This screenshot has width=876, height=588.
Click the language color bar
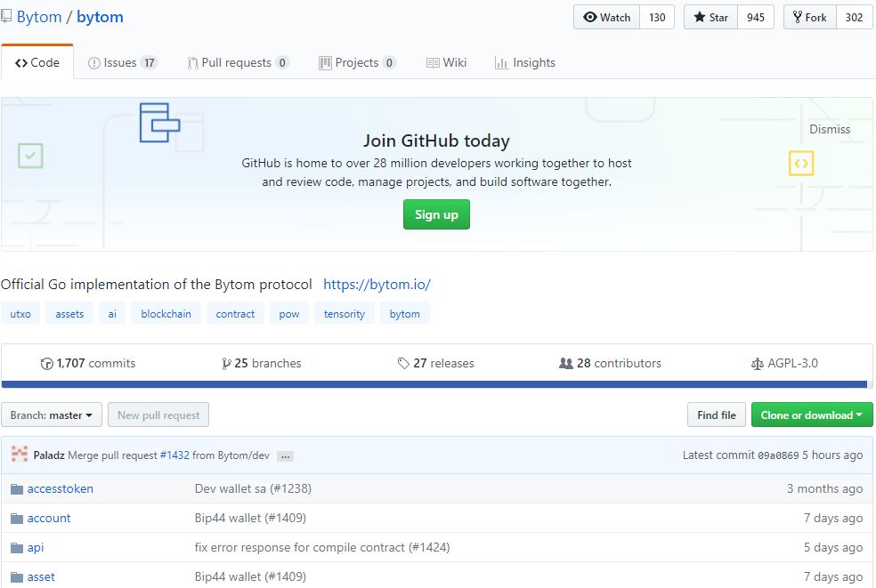(434, 384)
